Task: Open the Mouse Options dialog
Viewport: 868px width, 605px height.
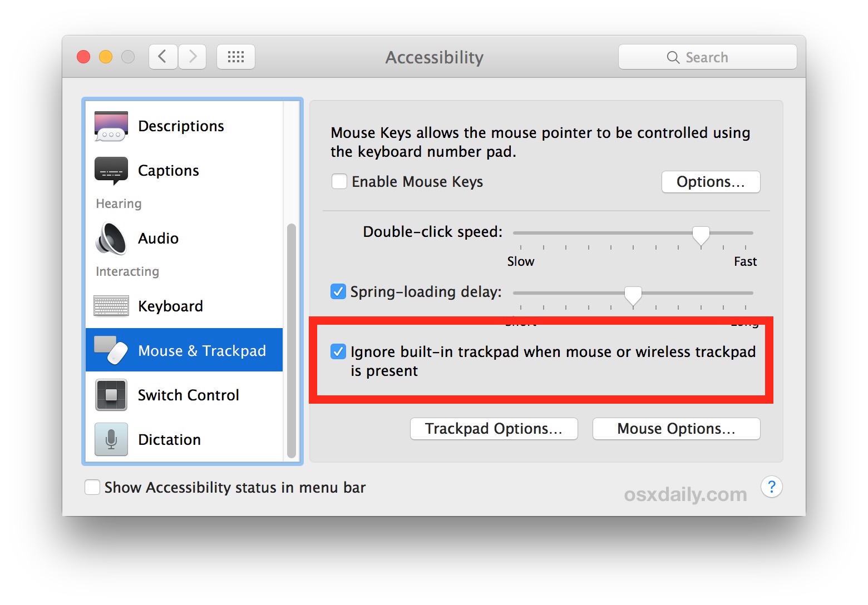Action: click(675, 428)
